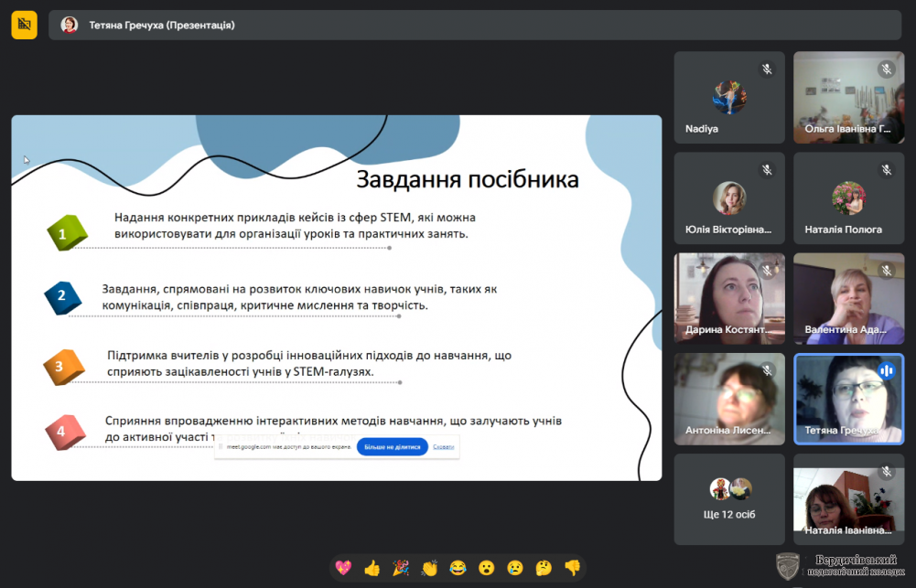Send the thinking face reaction
The width and height of the screenshot is (916, 588).
pos(544,568)
